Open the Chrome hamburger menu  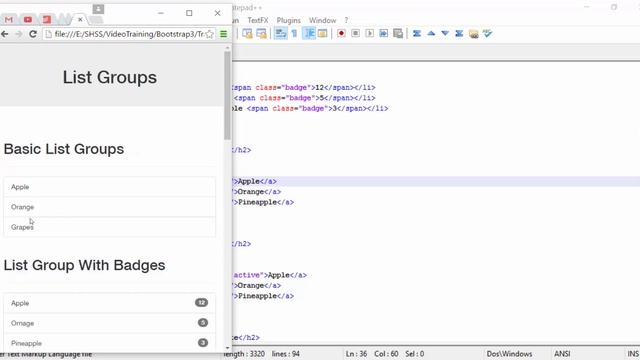pos(223,34)
